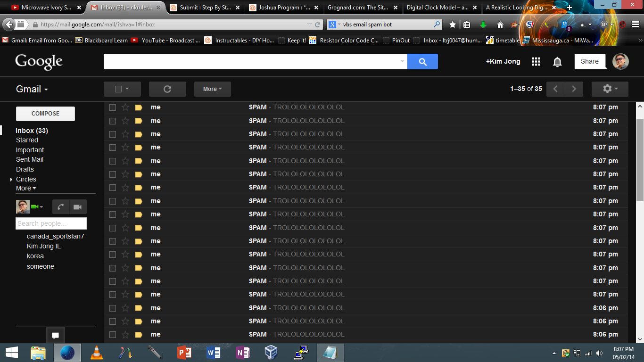Click the Share button

pyautogui.click(x=590, y=61)
